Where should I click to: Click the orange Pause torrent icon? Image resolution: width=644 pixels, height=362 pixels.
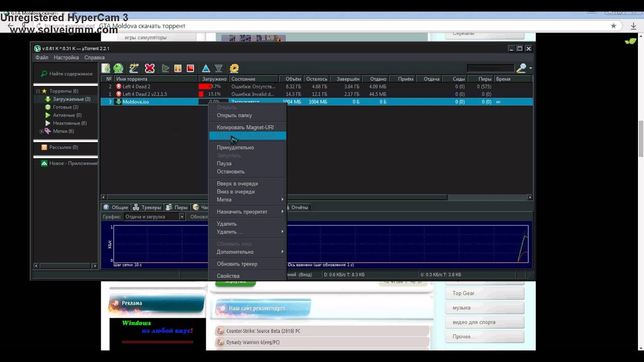pyautogui.click(x=178, y=68)
